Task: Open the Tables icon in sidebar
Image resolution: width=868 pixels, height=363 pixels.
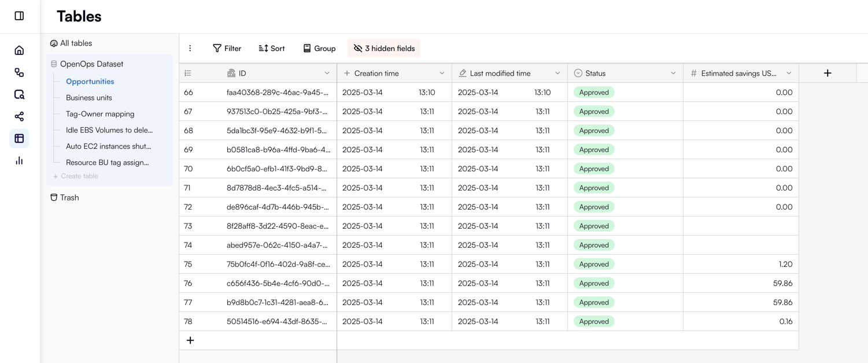Action: point(19,138)
